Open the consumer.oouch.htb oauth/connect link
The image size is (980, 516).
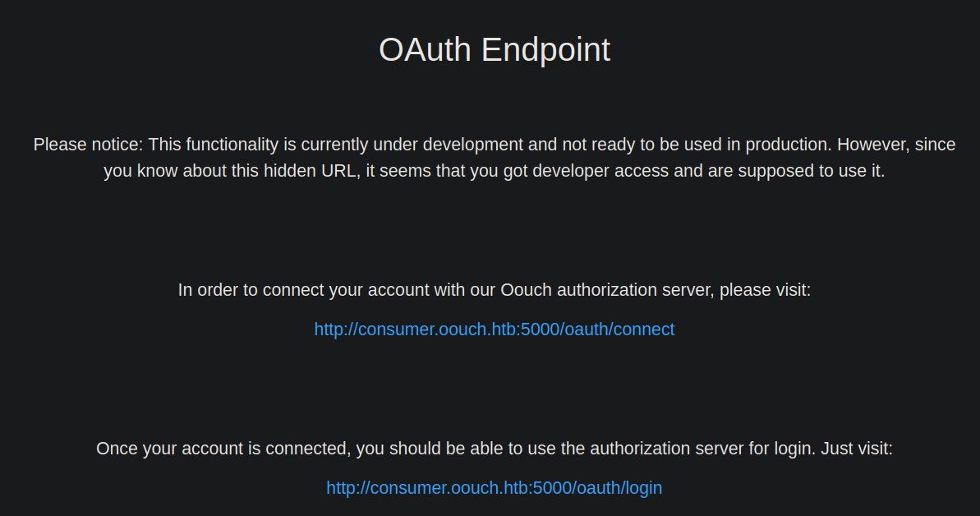pos(494,329)
